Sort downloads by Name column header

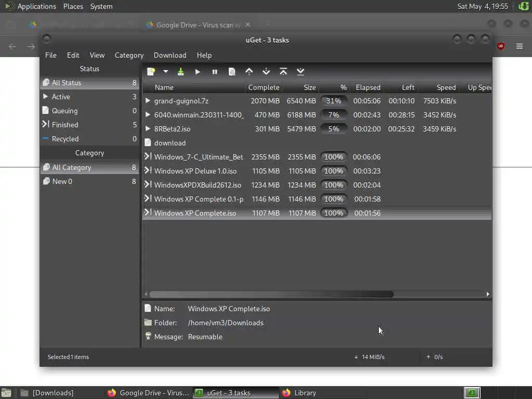pos(194,87)
